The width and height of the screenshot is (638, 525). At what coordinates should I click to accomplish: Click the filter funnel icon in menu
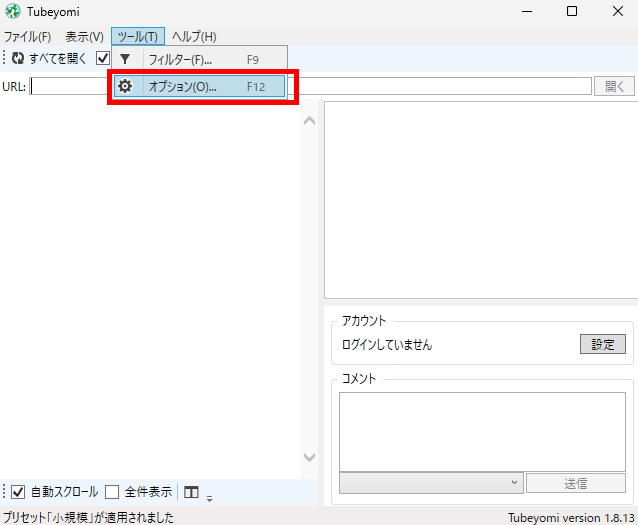point(125,59)
